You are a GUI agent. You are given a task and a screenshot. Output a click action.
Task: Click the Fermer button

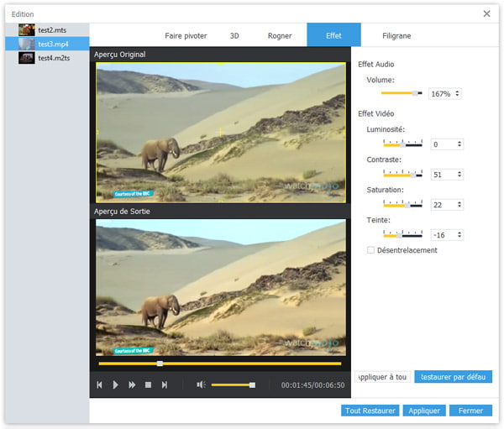470,411
